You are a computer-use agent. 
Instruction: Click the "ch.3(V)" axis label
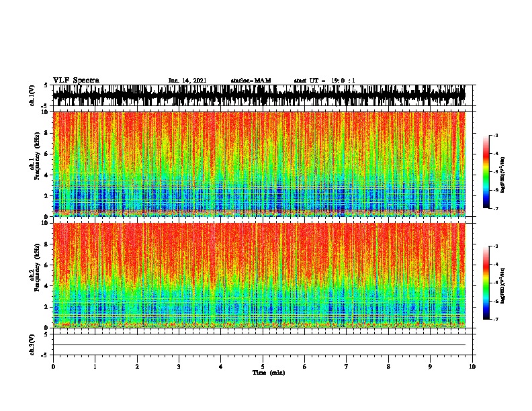click(x=32, y=345)
